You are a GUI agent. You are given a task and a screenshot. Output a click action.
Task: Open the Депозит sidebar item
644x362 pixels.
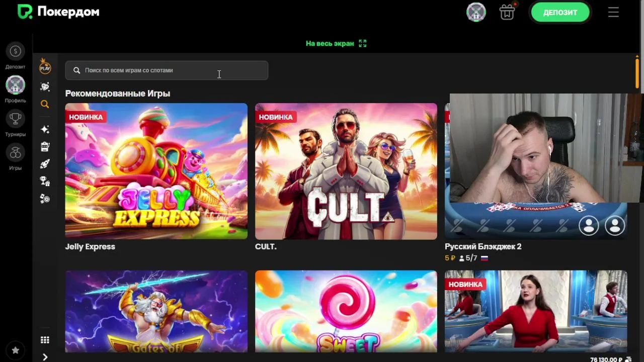pos(15,55)
